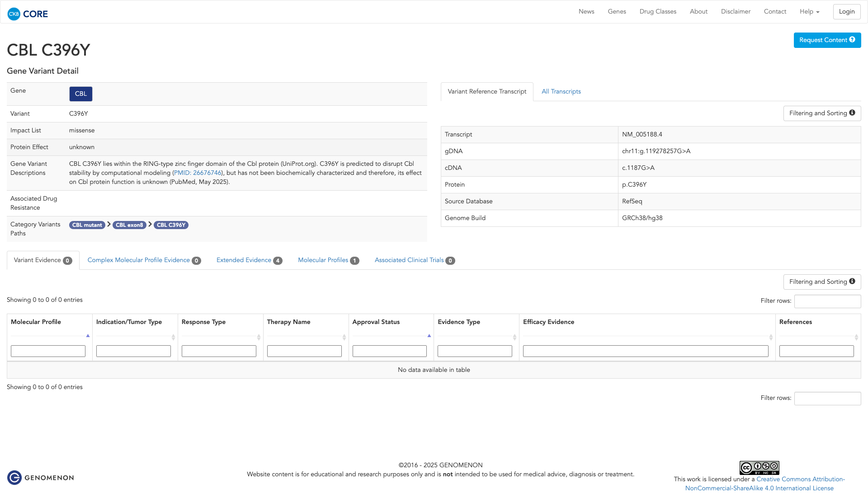The width and height of the screenshot is (868, 493).
Task: Click the Genome Build value GRCh38/hg38
Action: tap(642, 218)
